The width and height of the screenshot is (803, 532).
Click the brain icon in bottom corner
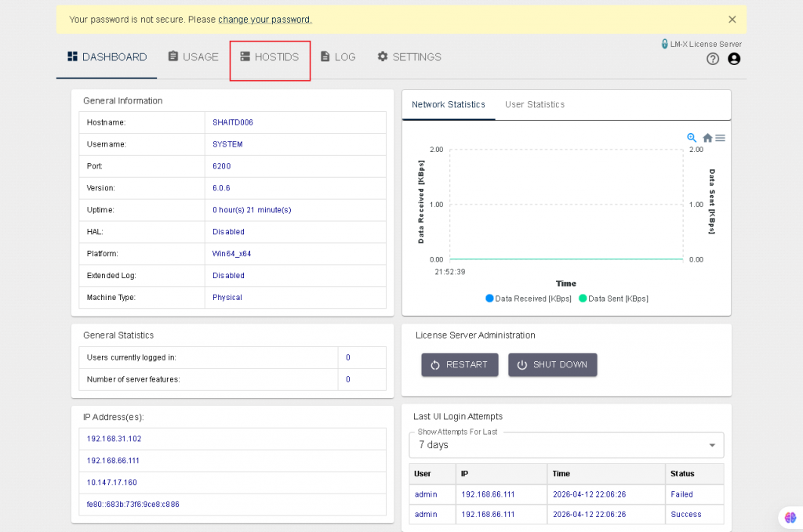click(x=790, y=517)
